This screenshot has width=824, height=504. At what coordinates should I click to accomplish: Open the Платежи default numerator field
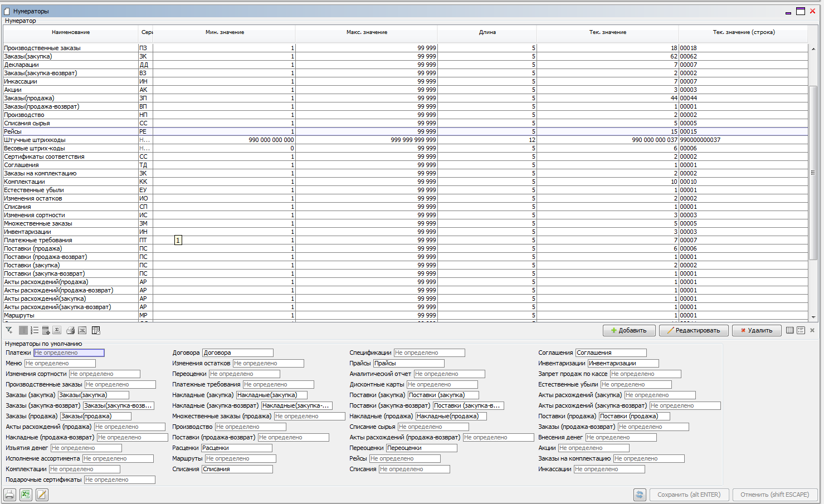click(69, 353)
